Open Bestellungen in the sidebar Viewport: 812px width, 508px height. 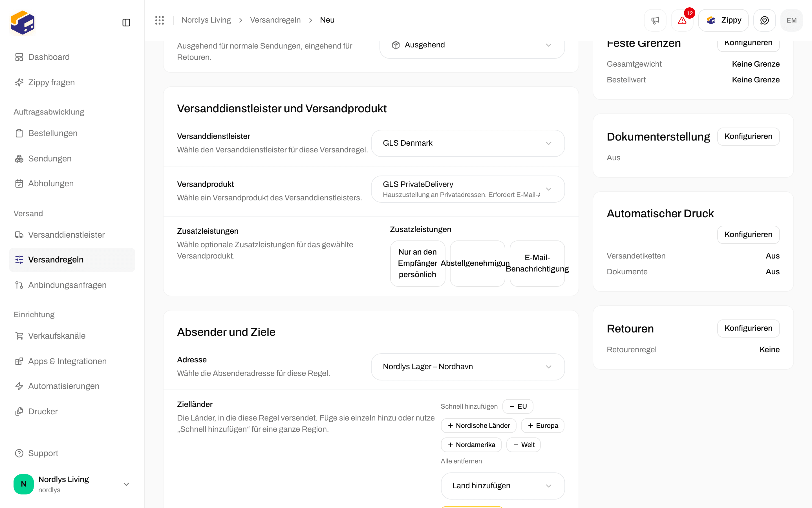pos(72,133)
